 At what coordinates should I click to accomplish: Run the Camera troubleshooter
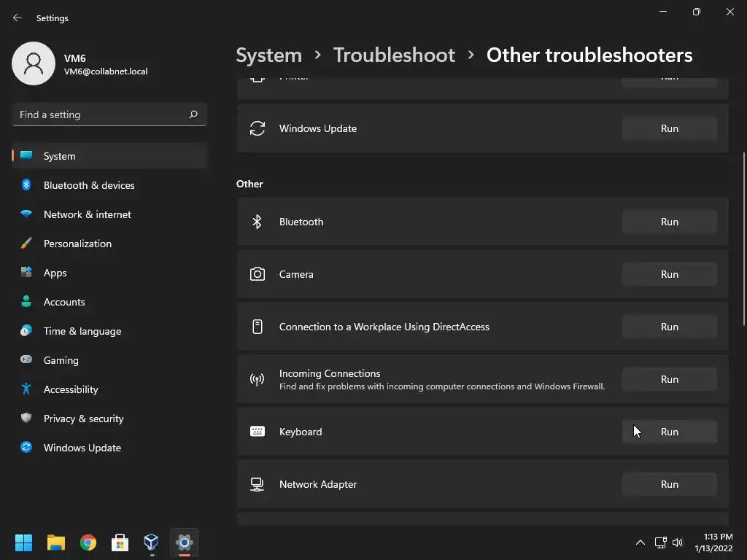click(670, 274)
